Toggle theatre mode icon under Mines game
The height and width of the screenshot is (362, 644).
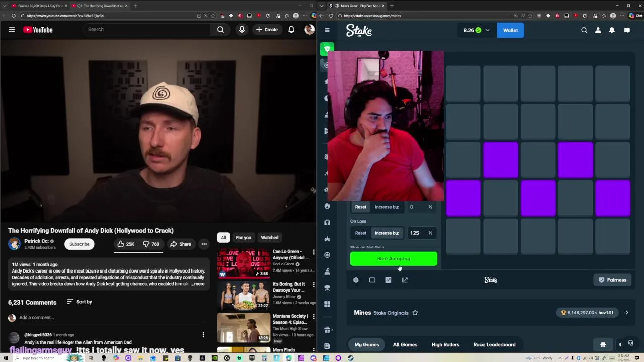372,280
